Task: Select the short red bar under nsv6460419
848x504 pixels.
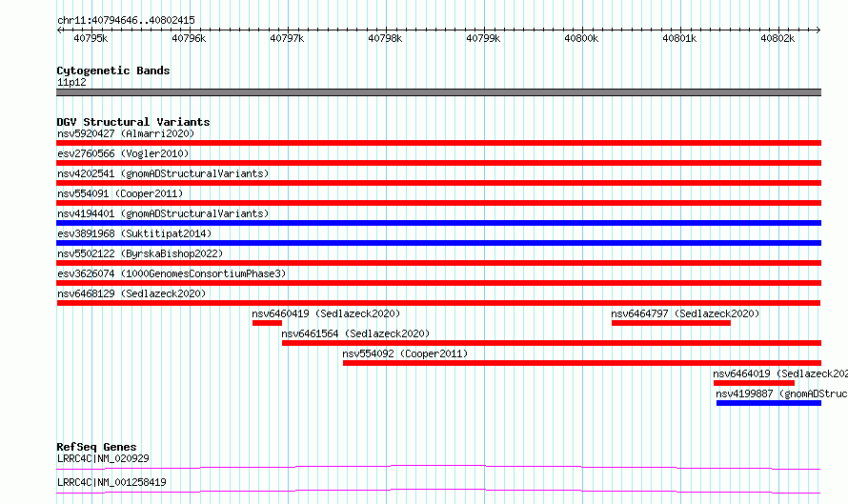Action: click(267, 323)
